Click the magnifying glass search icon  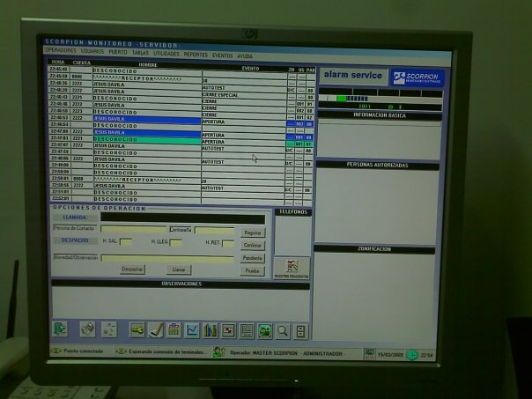tap(283, 330)
